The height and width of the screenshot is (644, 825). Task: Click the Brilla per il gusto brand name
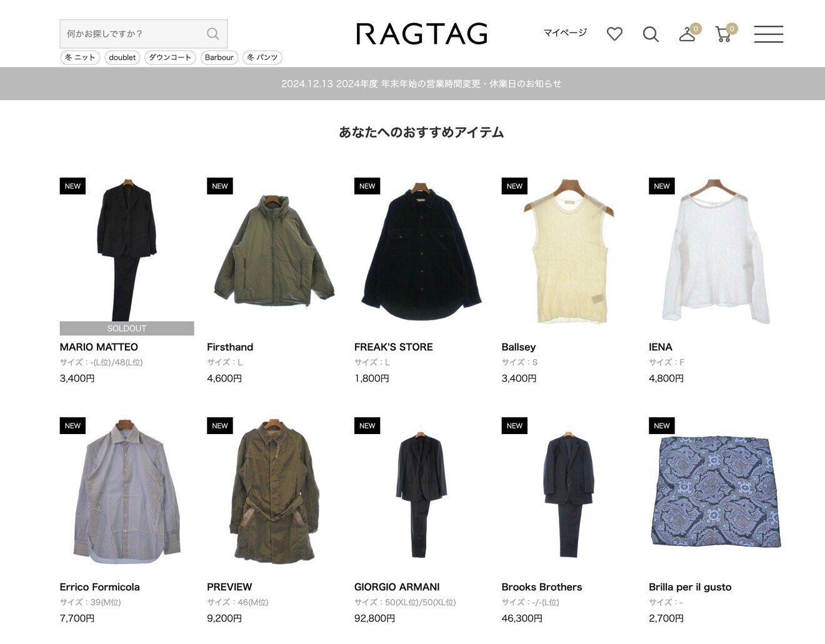click(690, 587)
